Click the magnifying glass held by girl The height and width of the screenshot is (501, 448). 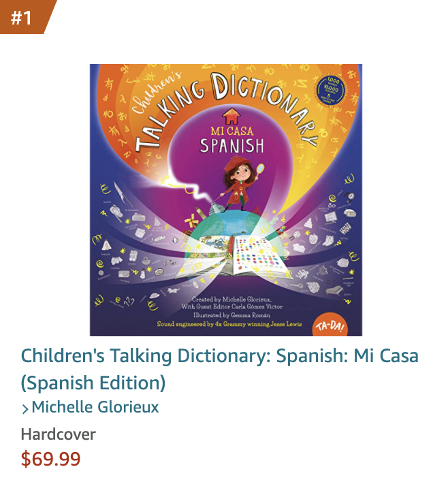[x=261, y=169]
